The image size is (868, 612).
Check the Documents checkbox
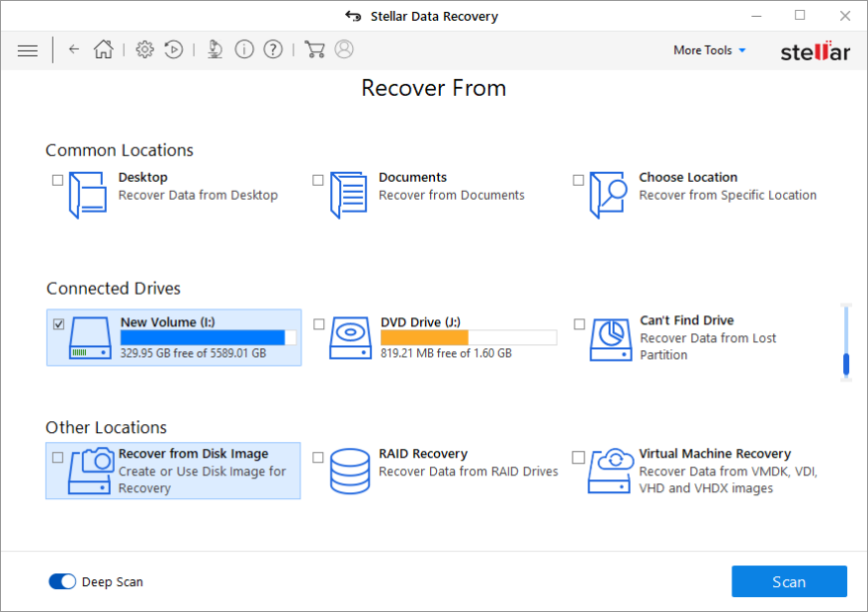317,180
